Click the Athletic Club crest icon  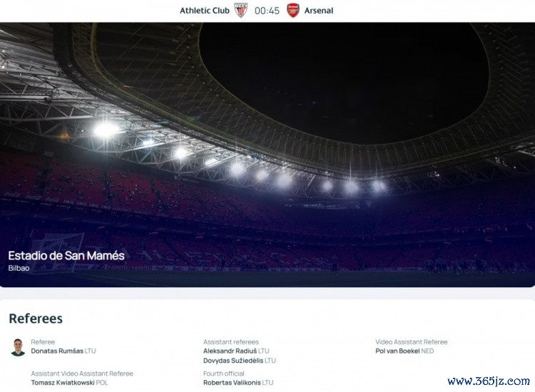coord(241,11)
